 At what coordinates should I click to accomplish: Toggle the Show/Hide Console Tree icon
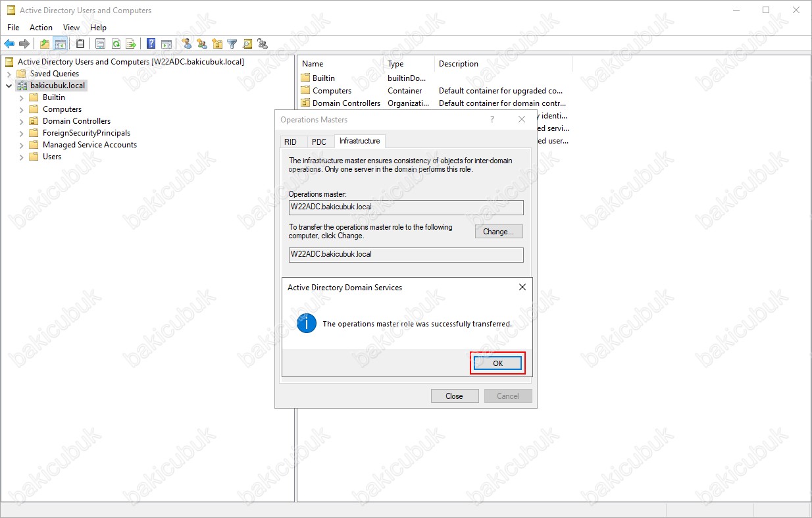[x=61, y=44]
